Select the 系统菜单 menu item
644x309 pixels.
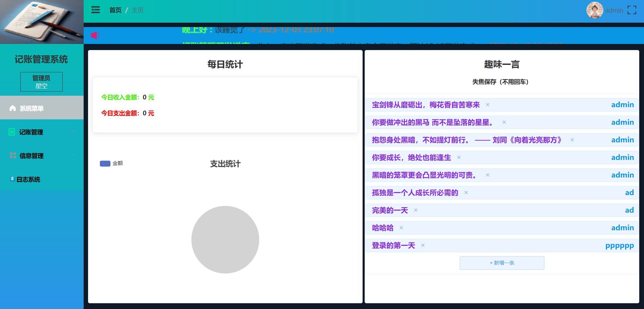click(42, 108)
